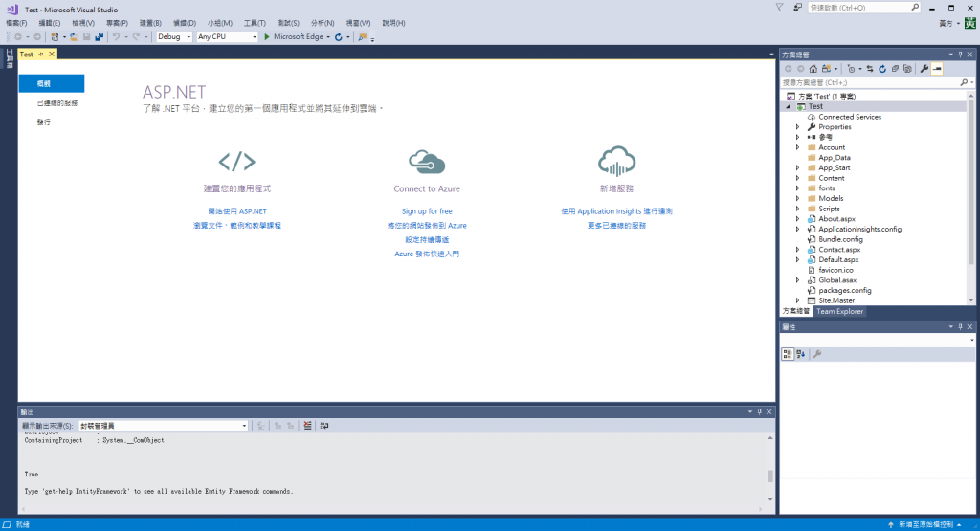980x531 pixels.
Task: Click Sync with Active Document icon
Action: click(869, 69)
